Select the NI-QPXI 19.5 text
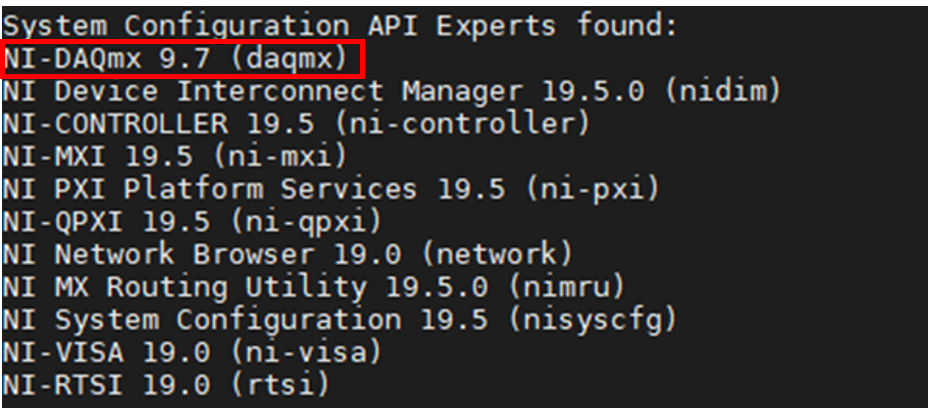The width and height of the screenshot is (934, 417). pos(107,222)
